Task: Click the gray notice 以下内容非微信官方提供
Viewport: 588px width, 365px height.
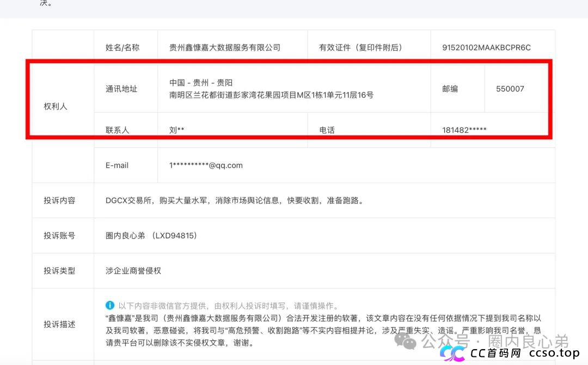Action: (228, 306)
